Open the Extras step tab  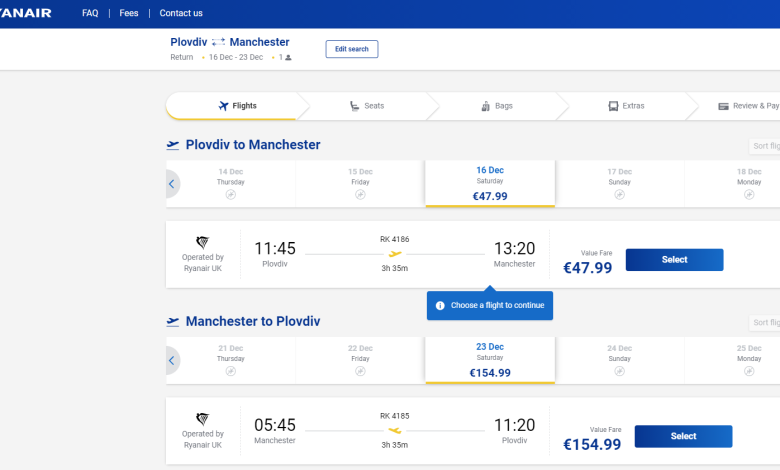(x=626, y=106)
